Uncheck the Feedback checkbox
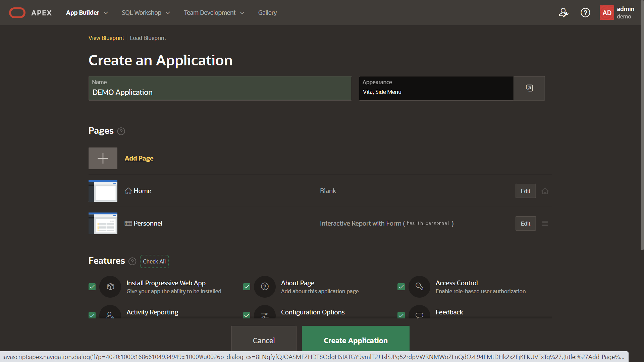Screen dimensions: 644x362 (x=401, y=315)
